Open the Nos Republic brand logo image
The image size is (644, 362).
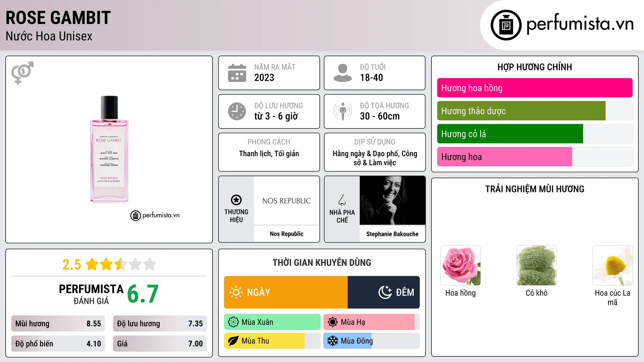[286, 200]
